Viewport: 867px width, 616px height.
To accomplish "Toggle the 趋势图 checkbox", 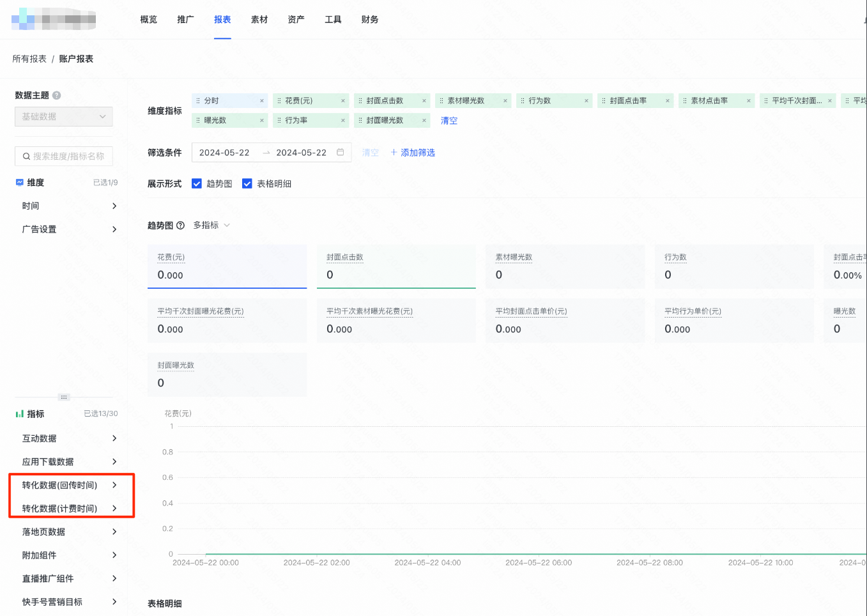I will coord(197,183).
